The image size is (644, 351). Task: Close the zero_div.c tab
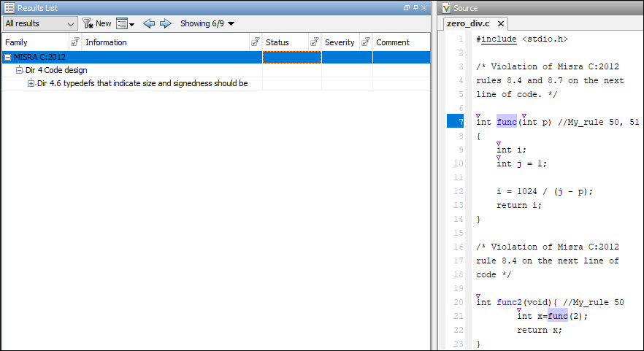[501, 24]
